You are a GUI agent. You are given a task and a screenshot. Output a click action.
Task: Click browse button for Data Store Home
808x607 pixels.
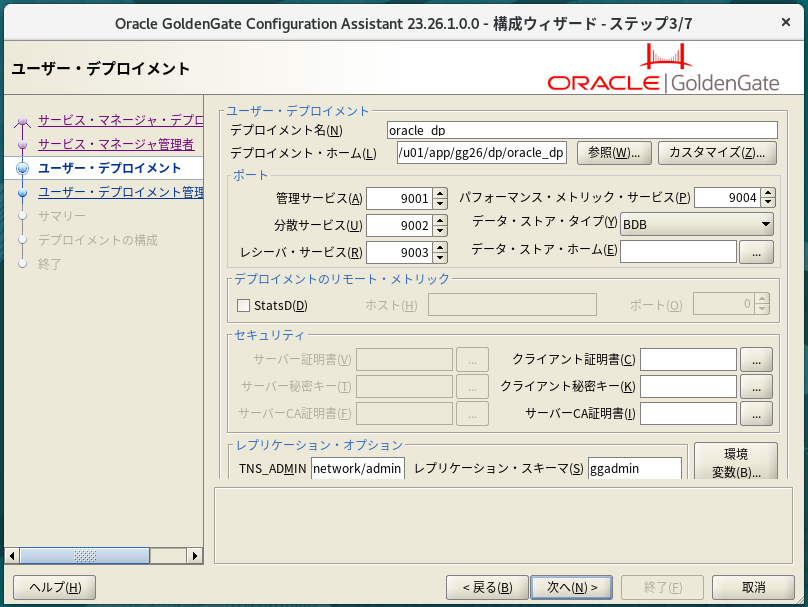click(x=756, y=252)
